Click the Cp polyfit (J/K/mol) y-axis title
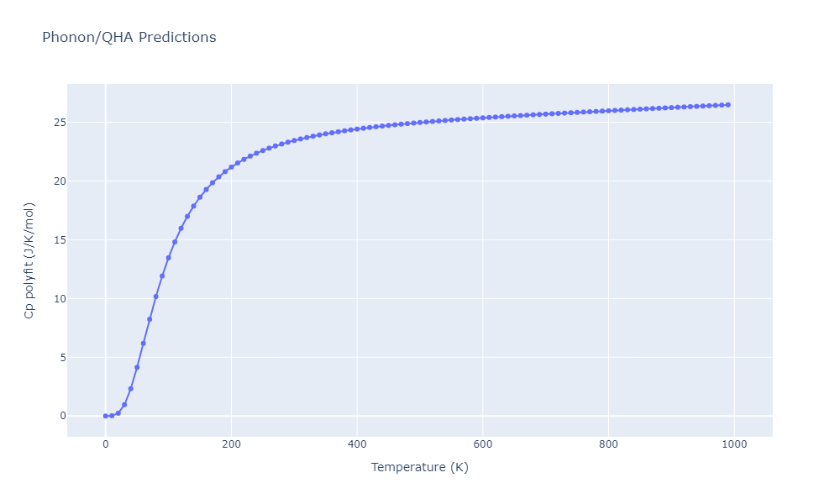The width and height of the screenshot is (840, 504). point(29,260)
